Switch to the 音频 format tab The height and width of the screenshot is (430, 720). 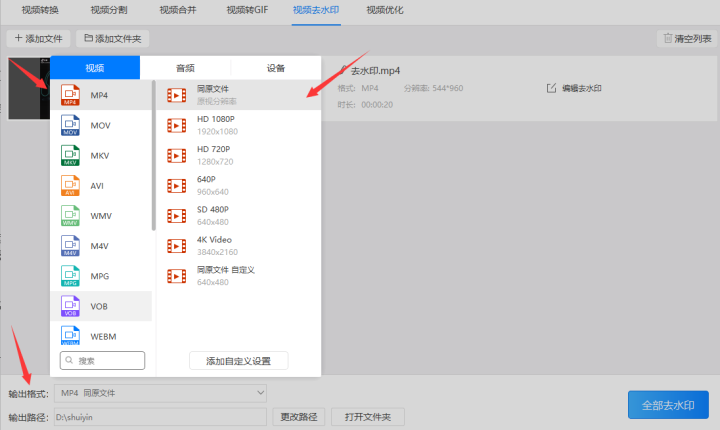[185, 68]
